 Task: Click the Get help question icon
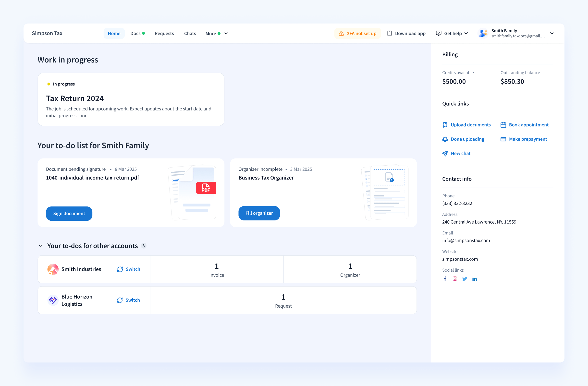(439, 33)
